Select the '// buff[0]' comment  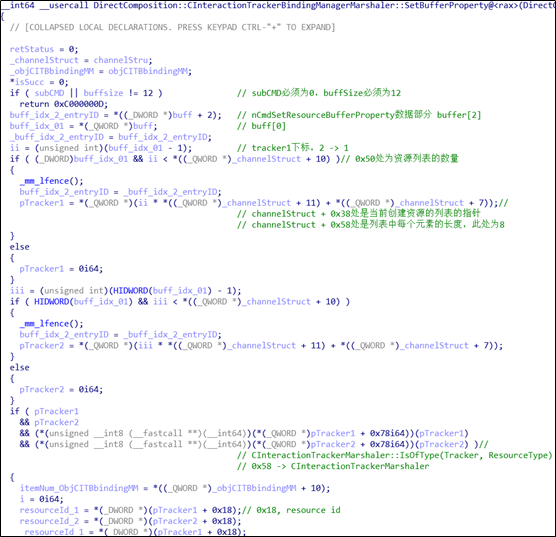261,126
